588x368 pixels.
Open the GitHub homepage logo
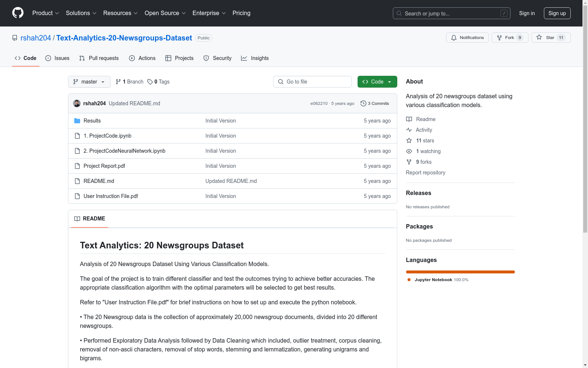[18, 13]
